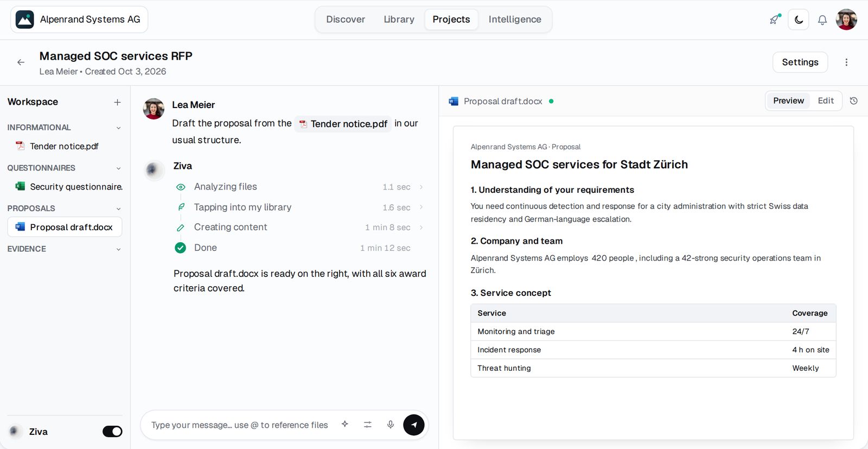This screenshot has width=868, height=449.
Task: Click the "Managed SOC services for Stadt Zürich" heading
Action: 579,165
